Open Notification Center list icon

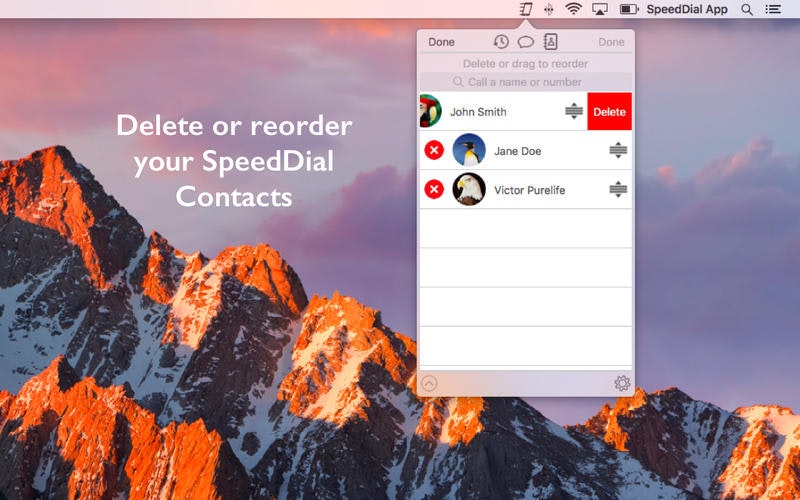773,9
